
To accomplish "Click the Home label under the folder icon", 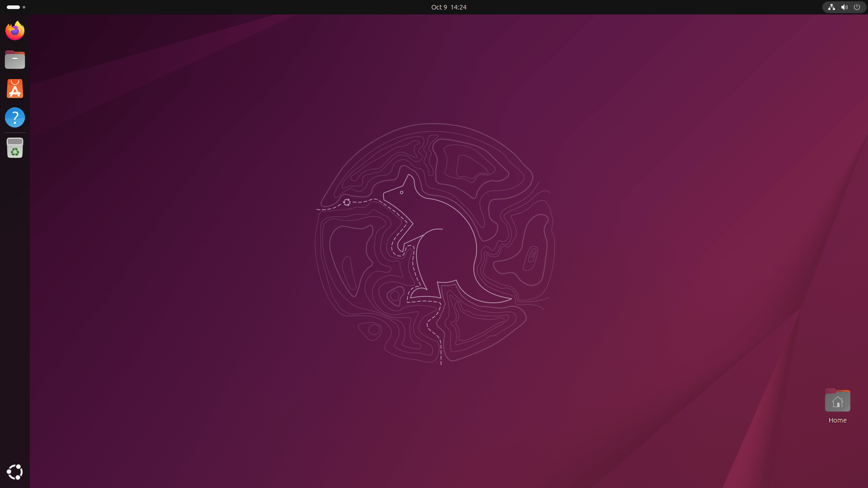I will tap(837, 420).
